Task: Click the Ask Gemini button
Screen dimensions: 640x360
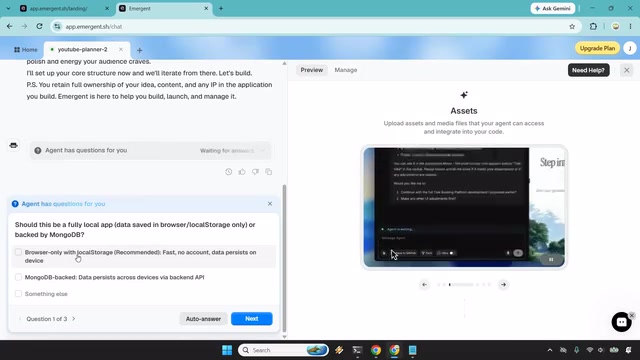Action: (x=553, y=8)
